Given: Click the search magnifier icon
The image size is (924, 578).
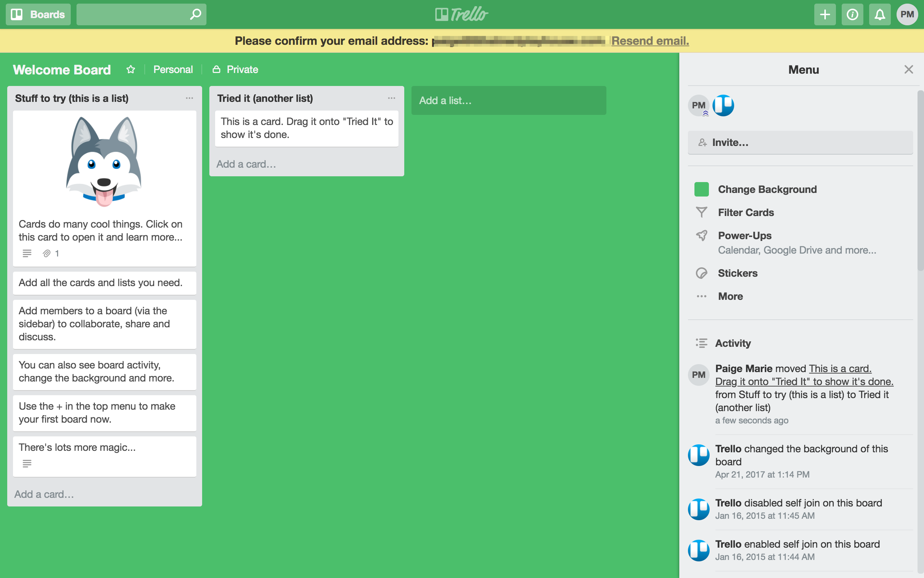Looking at the screenshot, I should click(196, 14).
